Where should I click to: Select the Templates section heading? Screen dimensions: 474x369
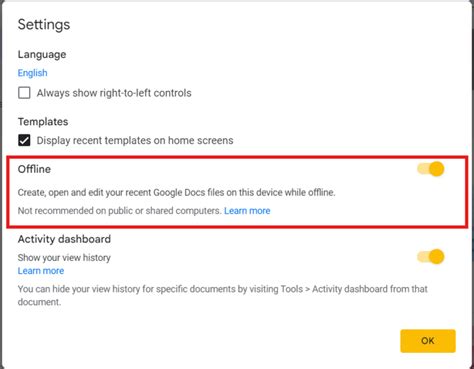tap(43, 122)
